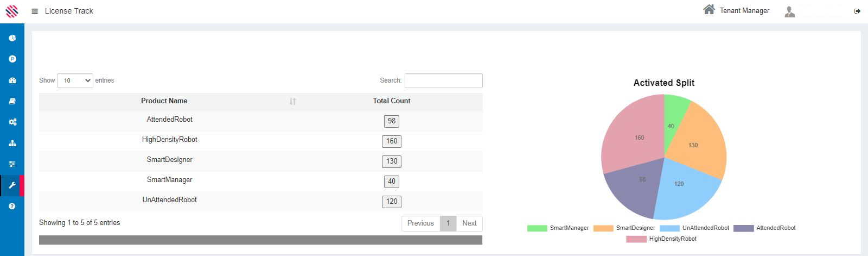Toggle SmartManager green legend swatch
The width and height of the screenshot is (868, 256).
point(537,228)
